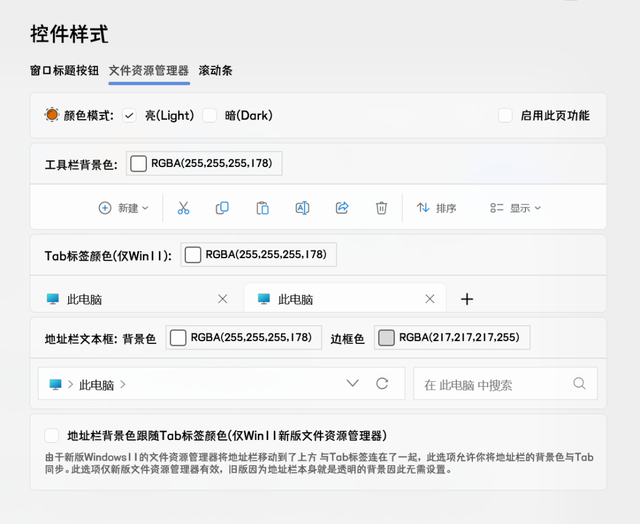640x524 pixels.
Task: Click the 颜色模式 label text
Action: 89,115
